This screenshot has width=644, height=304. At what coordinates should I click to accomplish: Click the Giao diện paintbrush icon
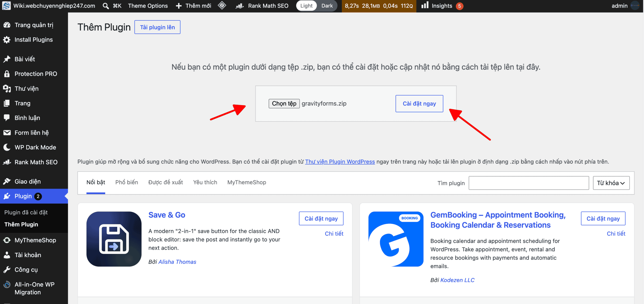7,181
